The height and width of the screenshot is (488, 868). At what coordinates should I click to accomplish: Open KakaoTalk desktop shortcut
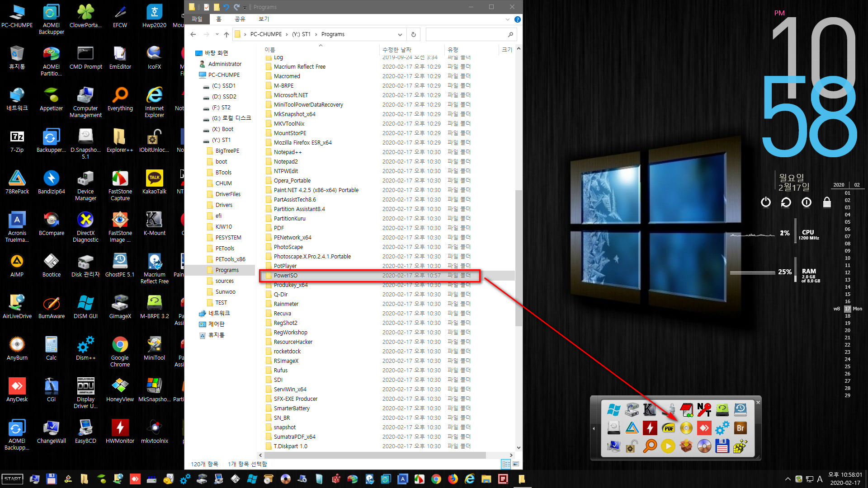[x=154, y=182]
